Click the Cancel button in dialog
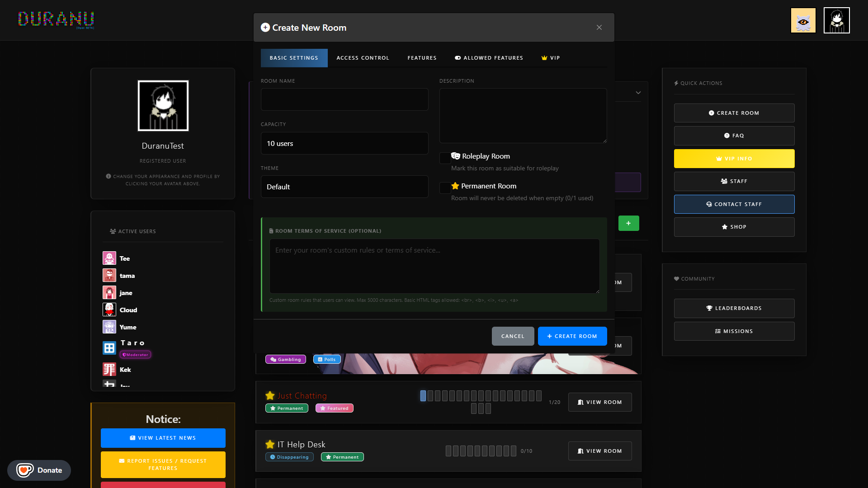This screenshot has height=488, width=868. point(513,336)
